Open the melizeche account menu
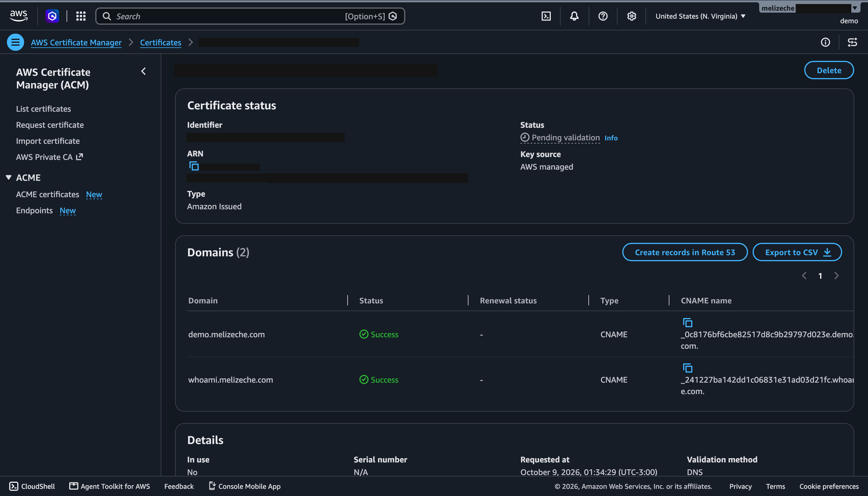Viewport: 868px width, 496px height. [809, 8]
